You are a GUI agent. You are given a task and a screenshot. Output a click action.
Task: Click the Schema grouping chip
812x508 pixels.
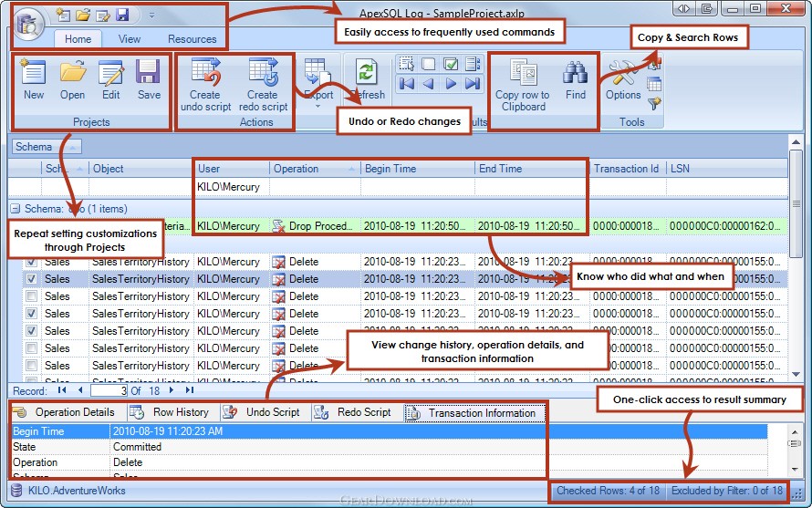pyautogui.click(x=47, y=147)
